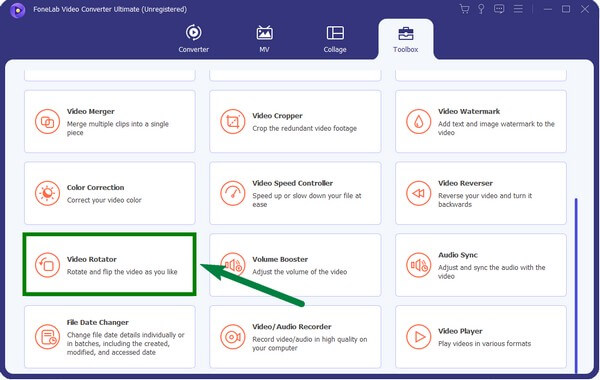
Task: Open the feedback chat bubble icon
Action: point(499,9)
